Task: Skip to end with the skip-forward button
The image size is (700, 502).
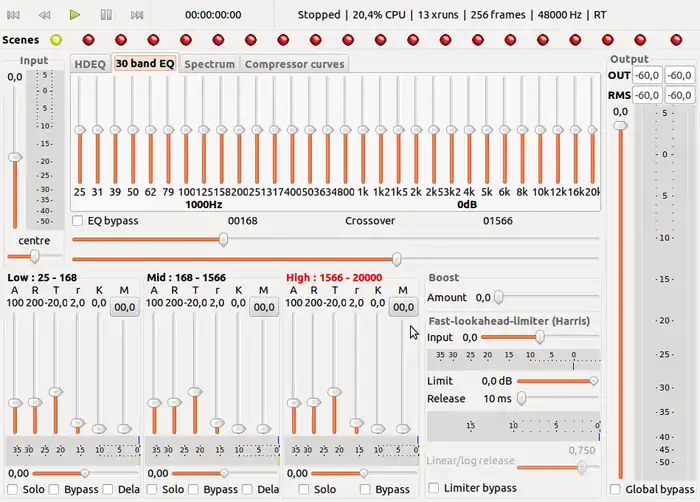Action: (137, 15)
